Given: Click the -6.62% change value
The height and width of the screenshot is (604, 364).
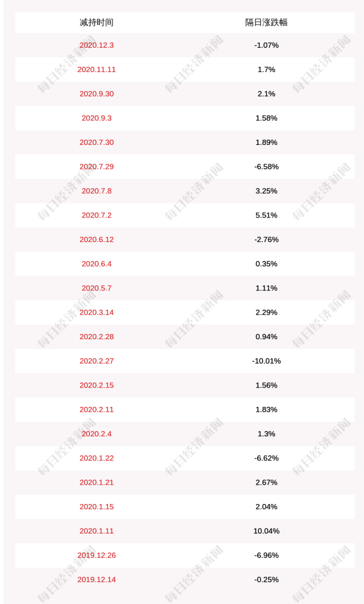Looking at the screenshot, I should (266, 457).
